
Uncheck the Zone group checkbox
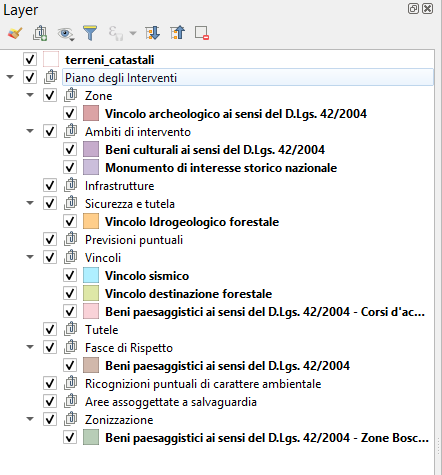(x=50, y=95)
